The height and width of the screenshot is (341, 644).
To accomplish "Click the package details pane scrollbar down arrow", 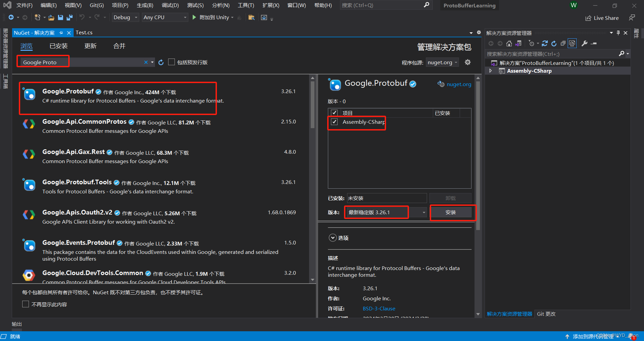I will [478, 314].
